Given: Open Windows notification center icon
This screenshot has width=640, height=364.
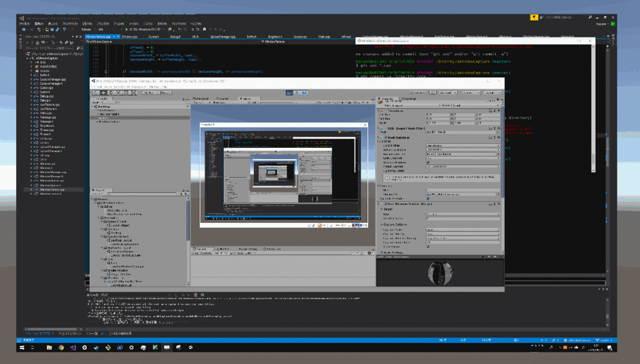Looking at the screenshot, I should pos(609,348).
